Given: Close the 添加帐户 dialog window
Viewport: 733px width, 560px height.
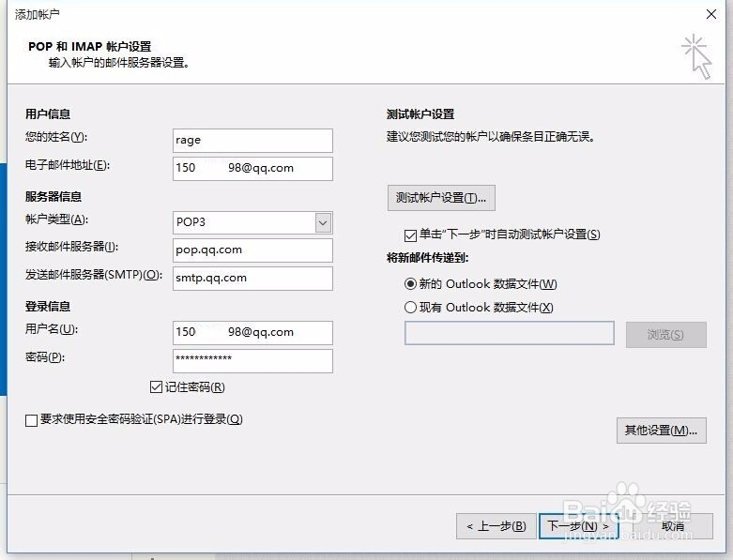Looking at the screenshot, I should [711, 14].
